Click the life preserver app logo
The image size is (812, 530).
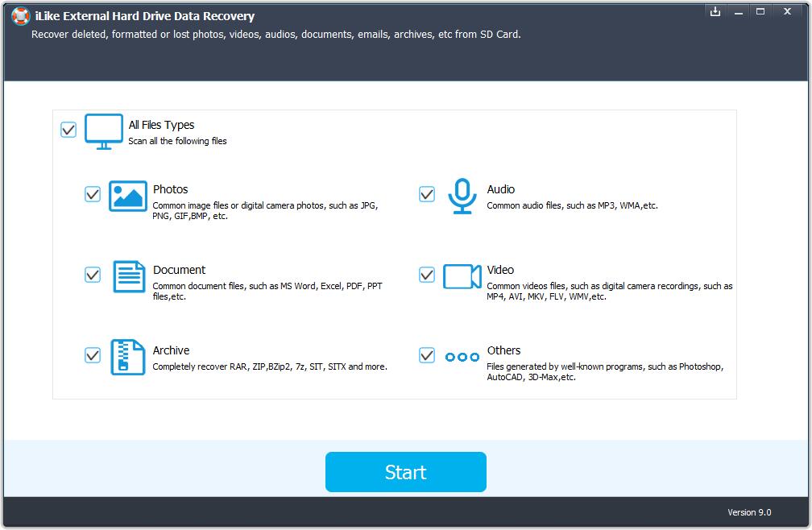click(x=18, y=17)
